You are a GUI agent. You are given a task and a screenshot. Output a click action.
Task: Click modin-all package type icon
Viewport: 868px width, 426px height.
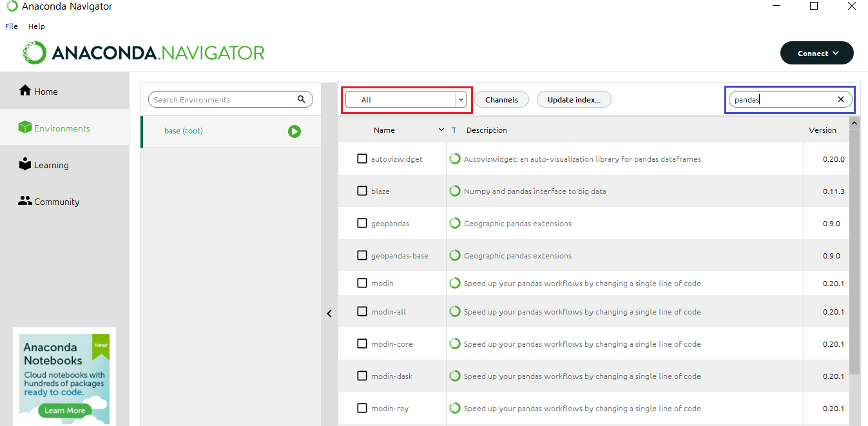tap(455, 311)
